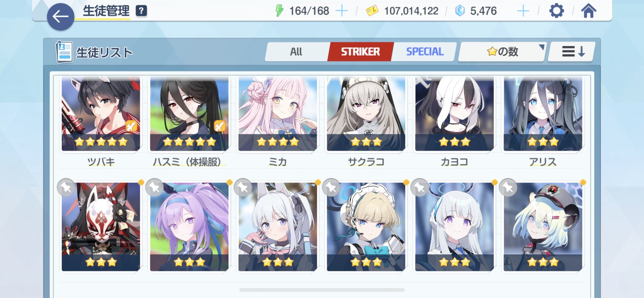
Task: Switch to the All tab
Action: (x=296, y=52)
